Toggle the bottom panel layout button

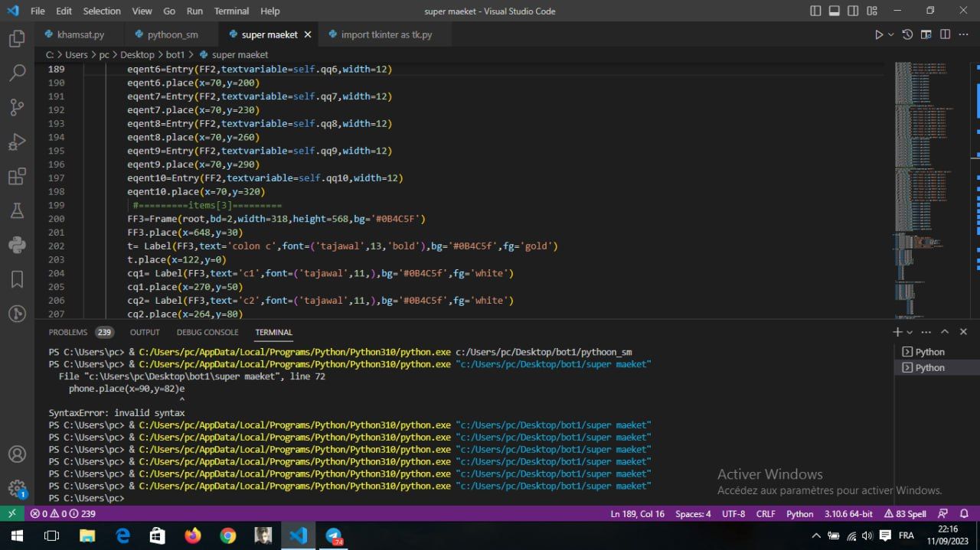pos(834,11)
